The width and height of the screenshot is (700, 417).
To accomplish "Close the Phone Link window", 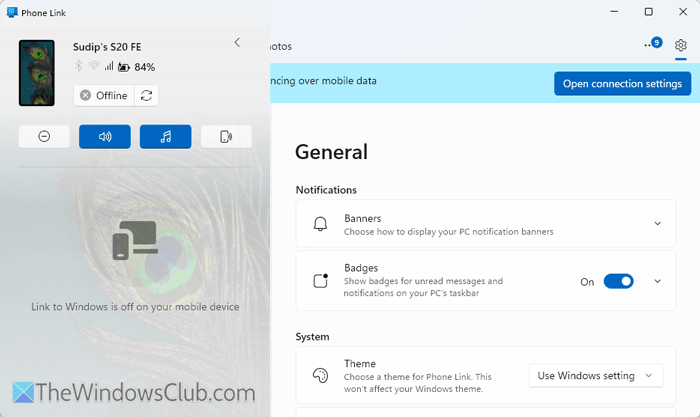I will tap(683, 12).
